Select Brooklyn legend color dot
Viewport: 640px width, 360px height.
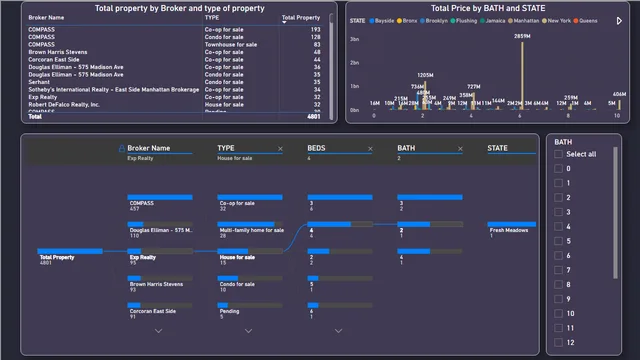tap(422, 21)
